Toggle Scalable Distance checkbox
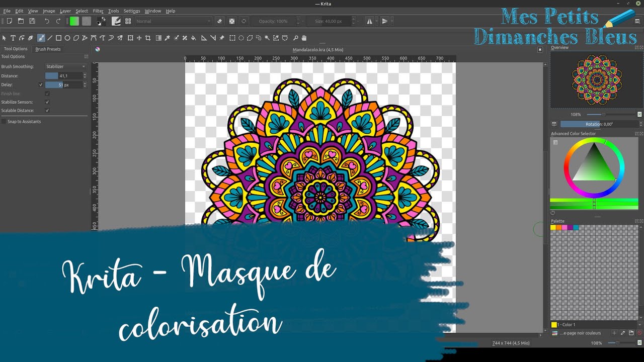 pos(47,111)
